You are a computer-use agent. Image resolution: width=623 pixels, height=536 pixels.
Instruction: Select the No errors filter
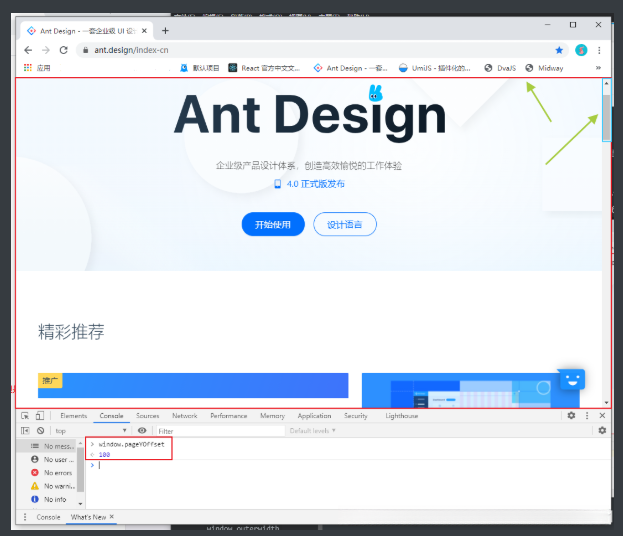click(x=47, y=473)
